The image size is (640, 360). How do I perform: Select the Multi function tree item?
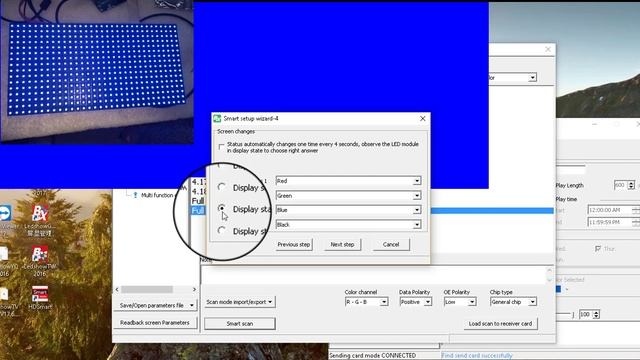click(x=157, y=195)
